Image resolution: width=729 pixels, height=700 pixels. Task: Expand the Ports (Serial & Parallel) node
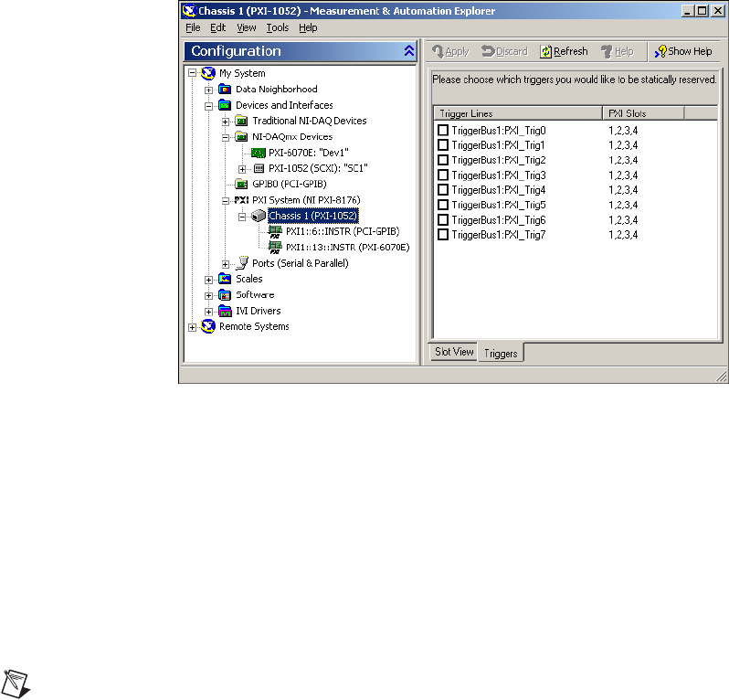(x=226, y=264)
